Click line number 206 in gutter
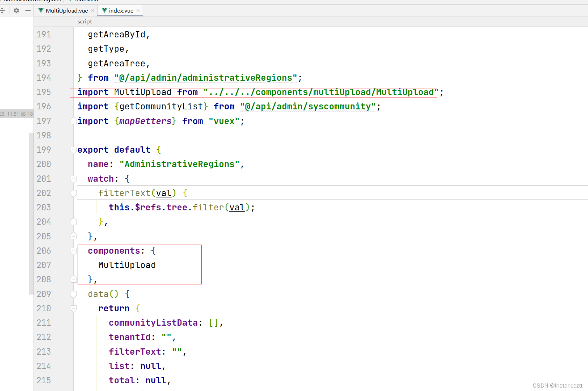This screenshot has width=588, height=391. click(44, 251)
